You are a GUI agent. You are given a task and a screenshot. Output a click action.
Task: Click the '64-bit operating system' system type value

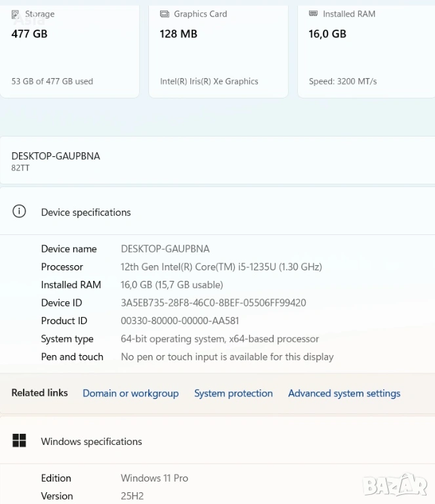220,339
